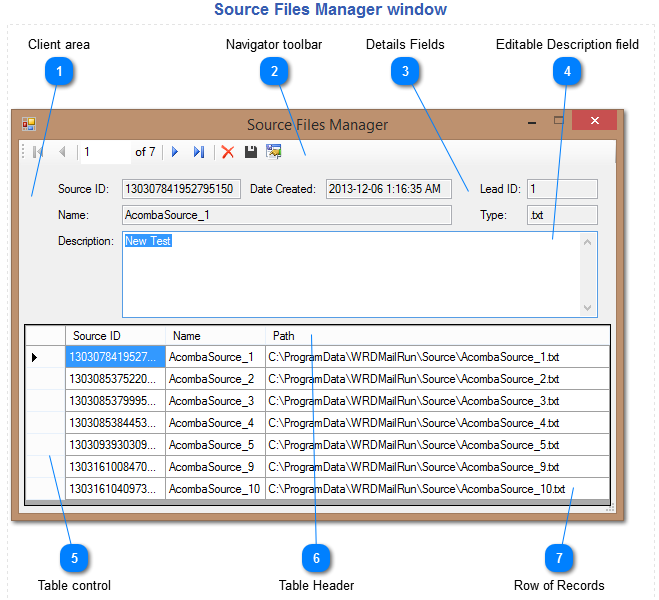
Task: Select cell 1303085384453...
Action: click(x=116, y=423)
